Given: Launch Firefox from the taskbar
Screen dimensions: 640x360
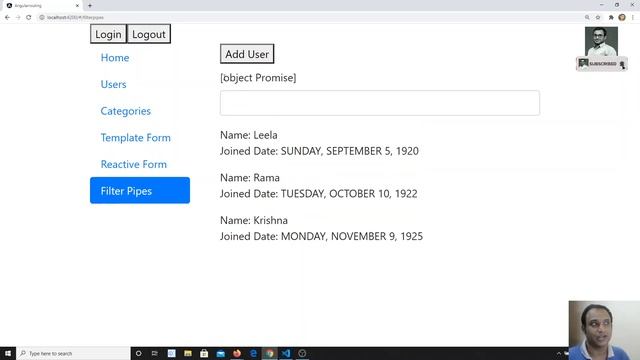Looking at the screenshot, I should [237, 353].
